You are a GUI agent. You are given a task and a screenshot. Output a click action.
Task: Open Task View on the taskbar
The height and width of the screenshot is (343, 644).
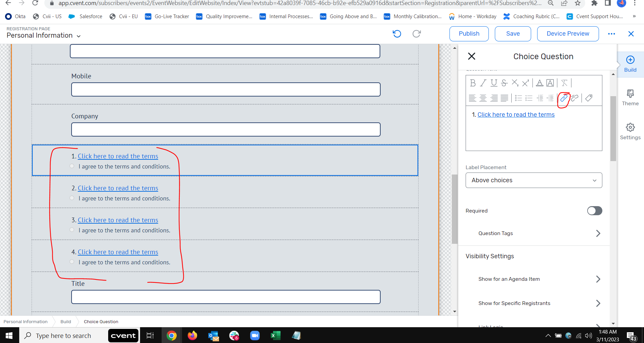click(150, 336)
